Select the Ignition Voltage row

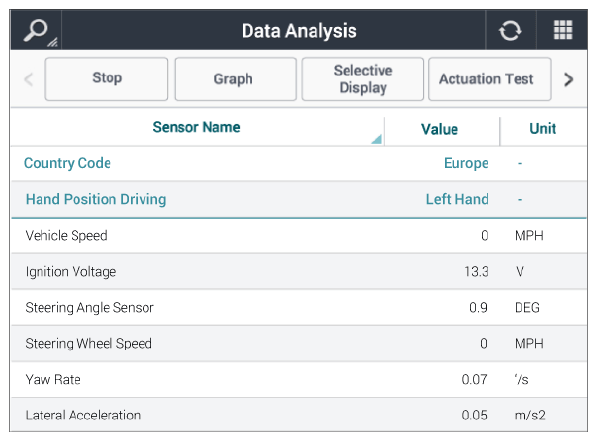299,272
